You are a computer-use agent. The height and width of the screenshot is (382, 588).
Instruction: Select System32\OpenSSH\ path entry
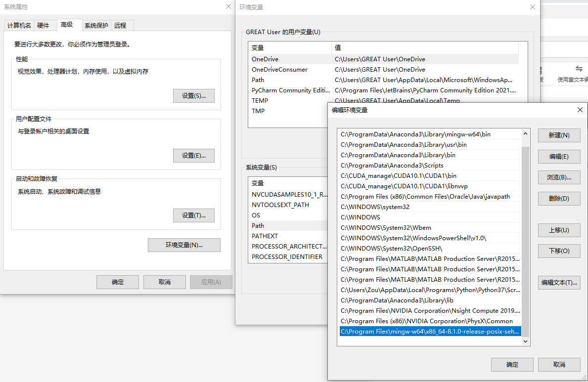430,249
